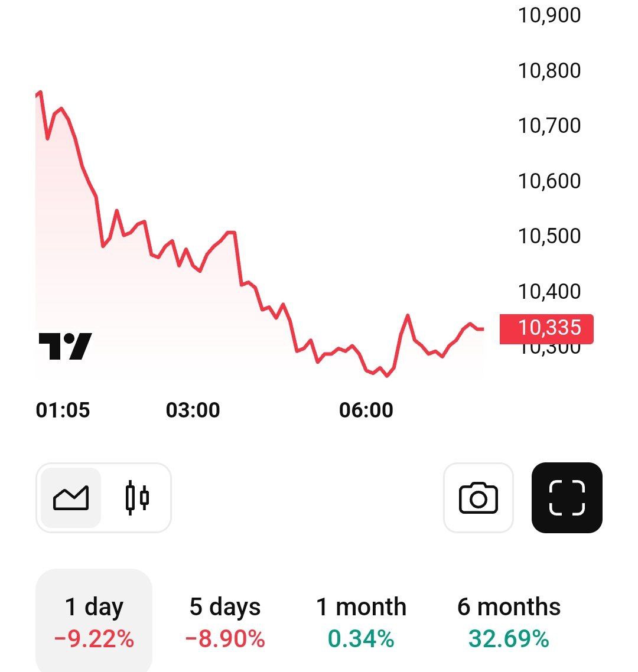638x672 pixels.
Task: Select the 1 month time range
Action: point(361,620)
